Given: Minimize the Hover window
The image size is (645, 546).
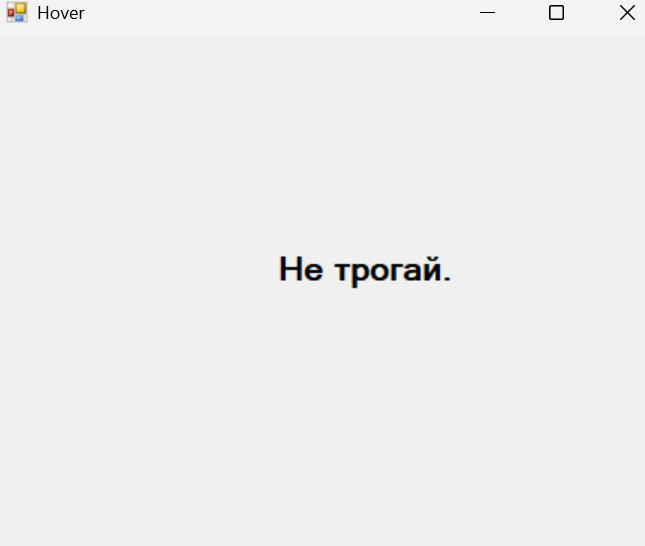Looking at the screenshot, I should point(487,13).
